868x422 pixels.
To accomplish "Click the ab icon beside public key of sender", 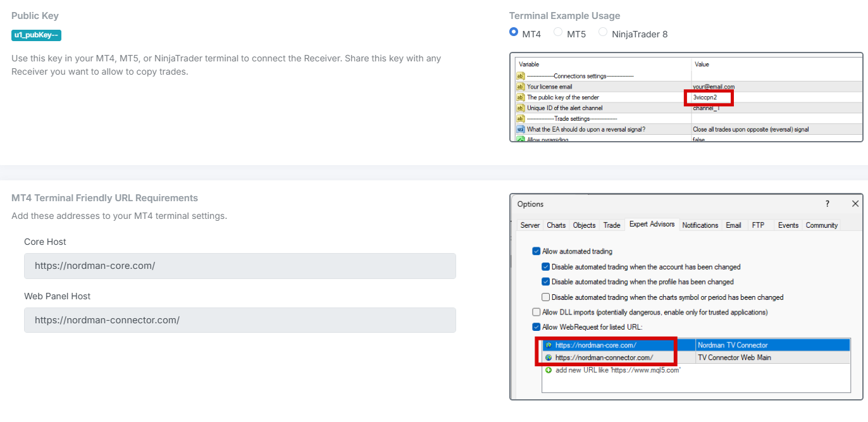I will coord(521,97).
